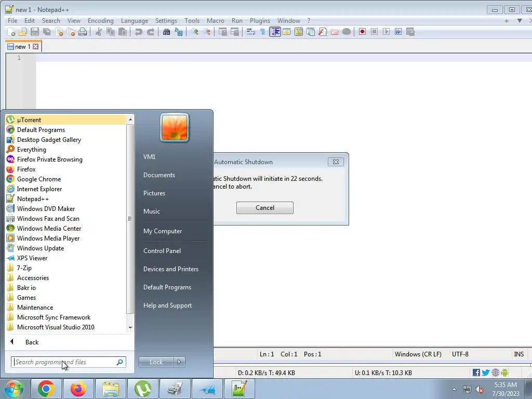Click the Start menu programs list scrollbar thumb
Image resolution: width=532 pixels, height=399 pixels.
(129, 219)
